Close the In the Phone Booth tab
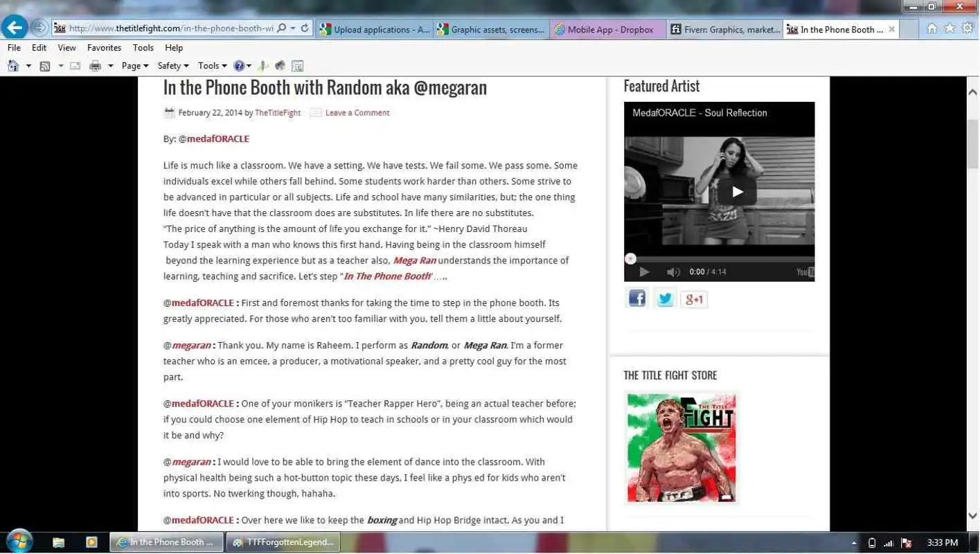 (x=891, y=29)
